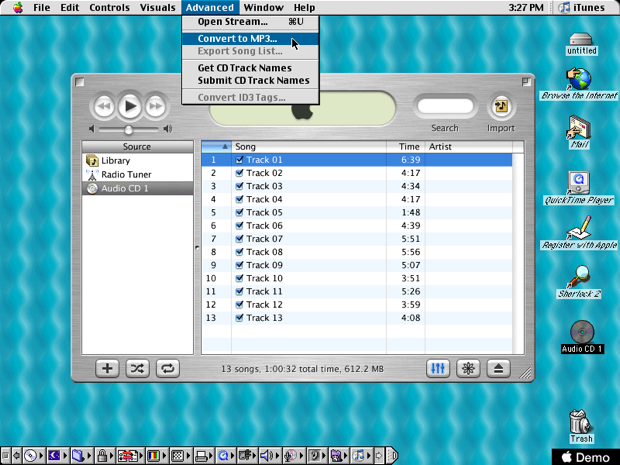Click the volume slider knob
Image resolution: width=620 pixels, height=465 pixels.
point(129,129)
